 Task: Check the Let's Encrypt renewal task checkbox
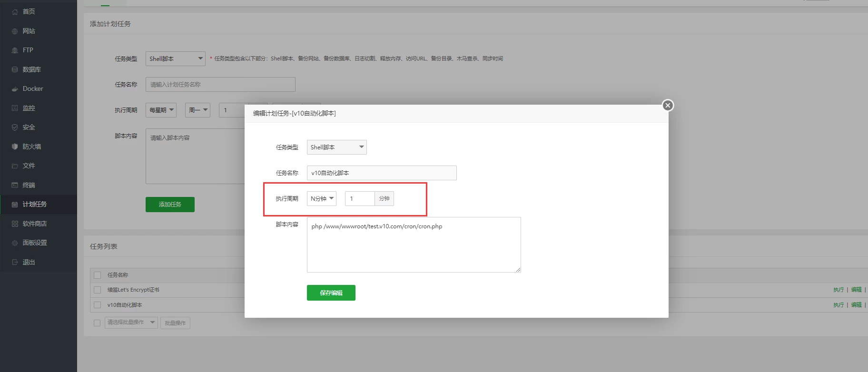click(x=98, y=290)
